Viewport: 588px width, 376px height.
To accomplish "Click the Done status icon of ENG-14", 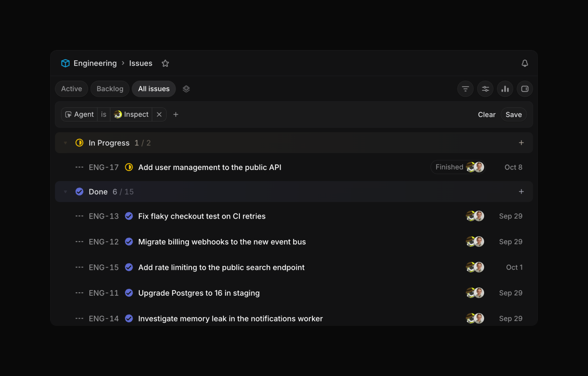I will click(x=129, y=319).
